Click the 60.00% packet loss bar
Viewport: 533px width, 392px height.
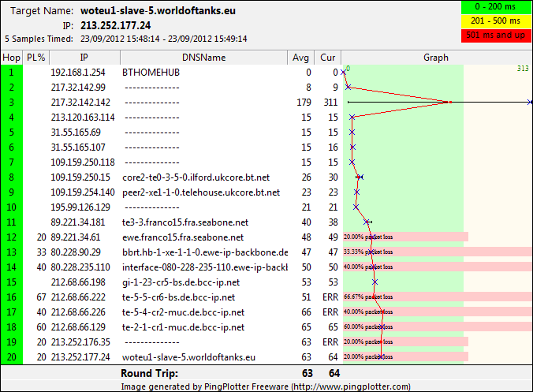tap(438, 327)
